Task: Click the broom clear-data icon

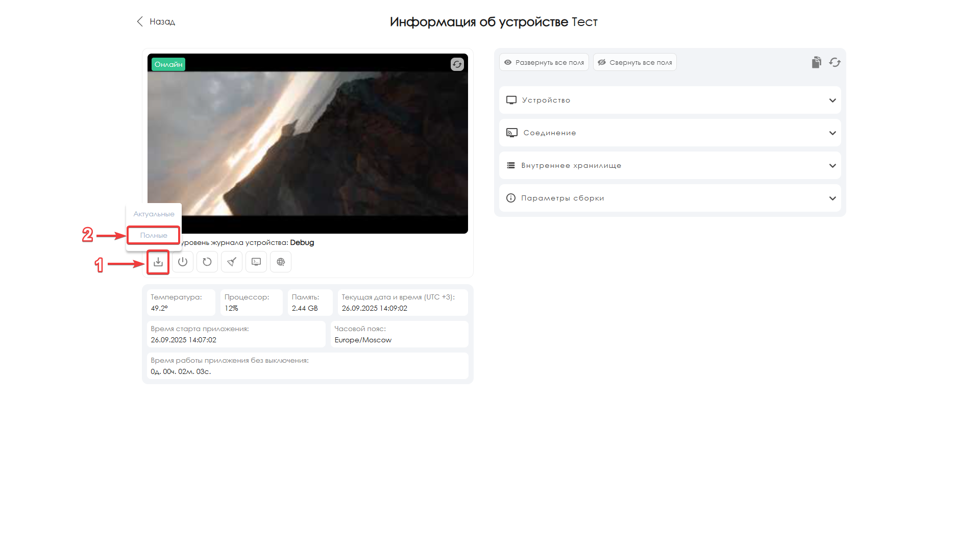Action: click(x=232, y=262)
